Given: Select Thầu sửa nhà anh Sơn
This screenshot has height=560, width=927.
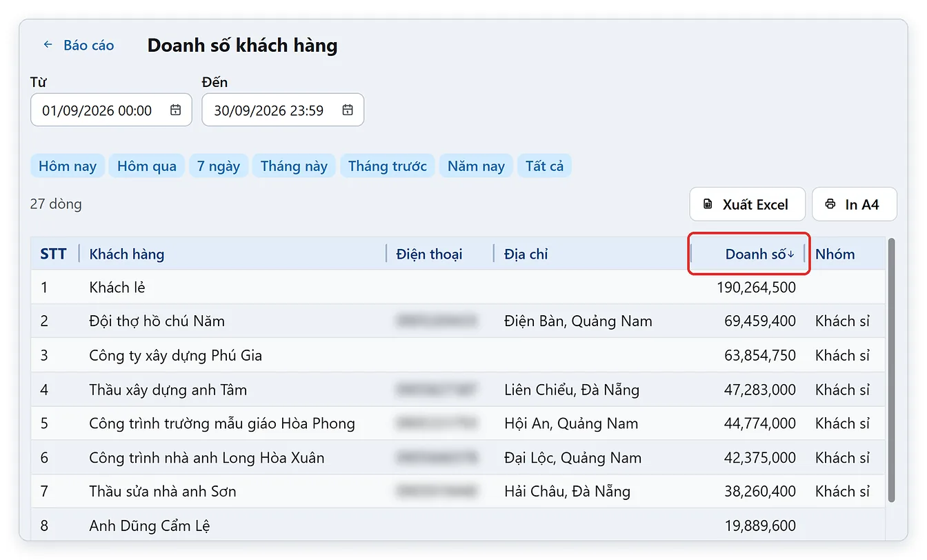Looking at the screenshot, I should click(458, 492).
